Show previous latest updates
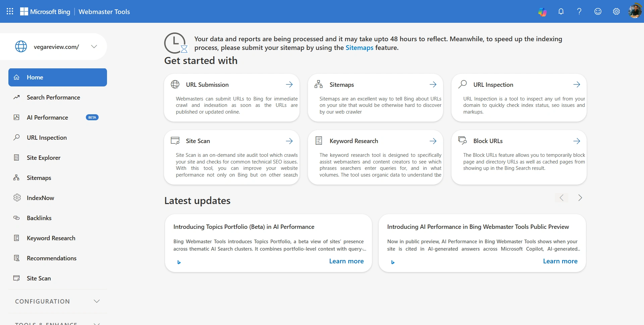Screen dimensions: 644x325 561,198
